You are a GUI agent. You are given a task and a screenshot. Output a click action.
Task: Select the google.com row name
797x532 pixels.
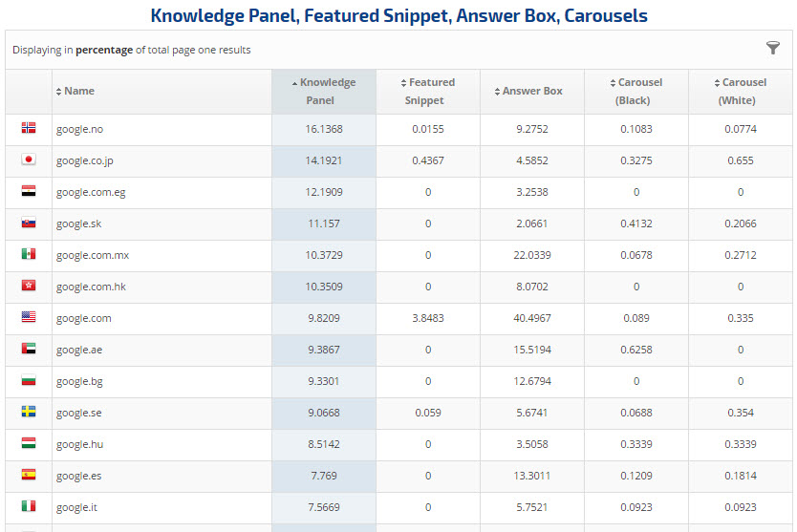[84, 318]
